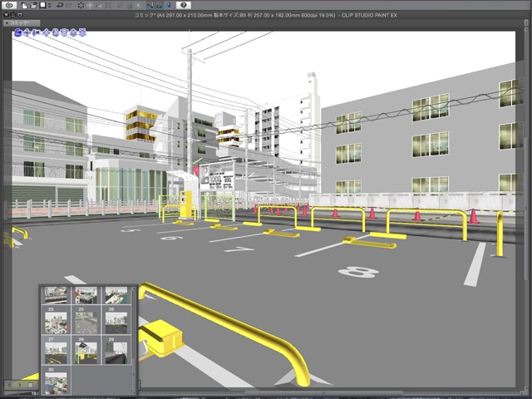Toggle Snap to Special Ruler icon
Image resolution: width=532 pixels, height=399 pixels.
(160, 6)
